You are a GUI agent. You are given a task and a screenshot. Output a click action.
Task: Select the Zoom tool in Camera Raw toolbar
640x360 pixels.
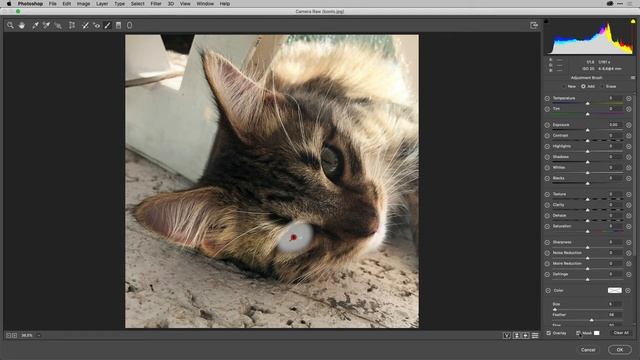(x=10, y=25)
